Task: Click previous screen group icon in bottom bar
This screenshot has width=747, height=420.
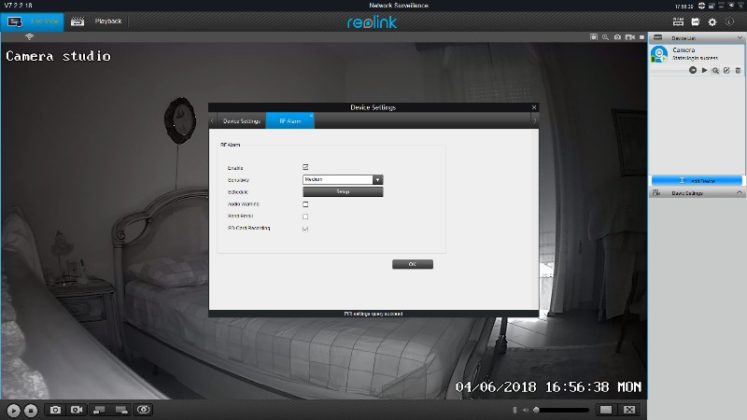Action: click(99, 410)
